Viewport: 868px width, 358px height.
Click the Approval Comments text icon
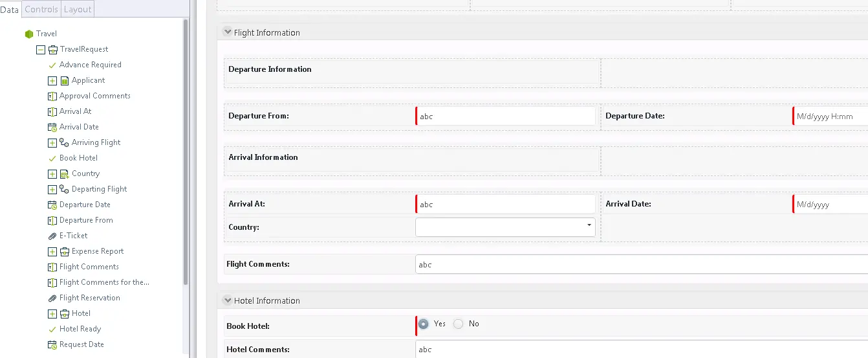point(52,96)
